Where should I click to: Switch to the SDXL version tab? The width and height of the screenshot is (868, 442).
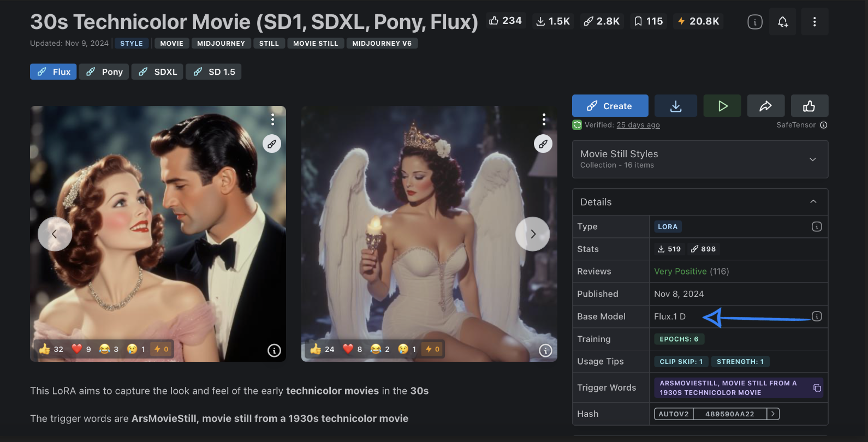(158, 72)
